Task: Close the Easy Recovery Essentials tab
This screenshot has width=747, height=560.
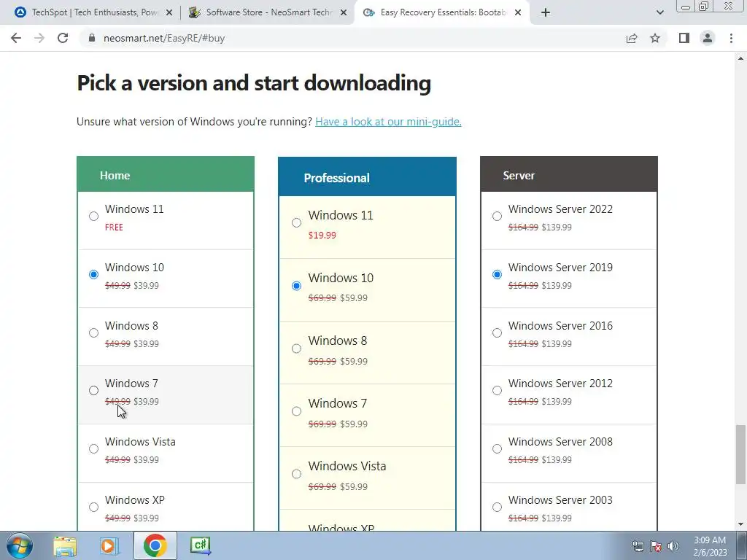Action: (518, 13)
